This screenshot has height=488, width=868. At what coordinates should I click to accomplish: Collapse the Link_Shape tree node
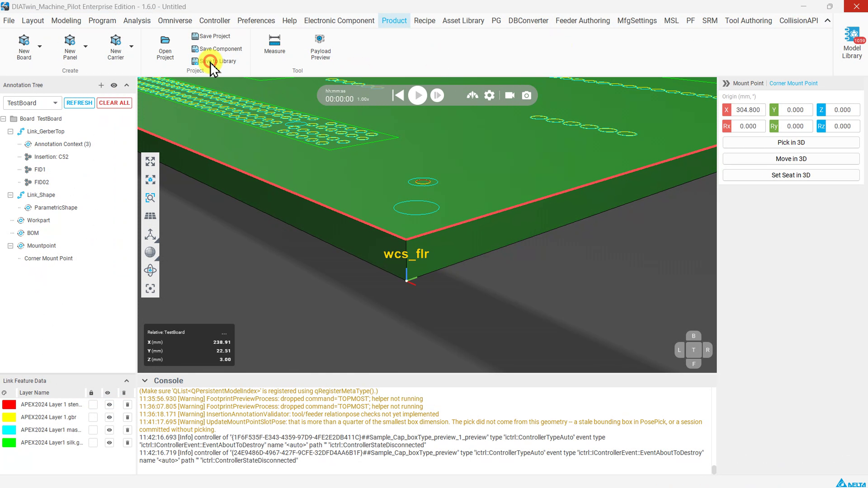pyautogui.click(x=10, y=195)
